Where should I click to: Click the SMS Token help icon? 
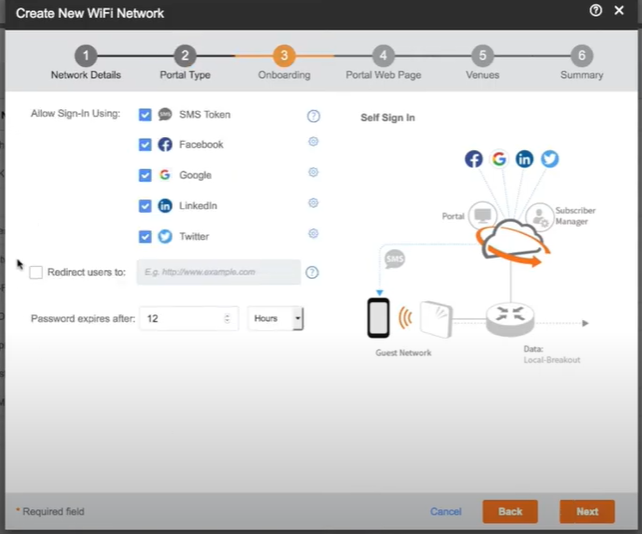pyautogui.click(x=313, y=115)
